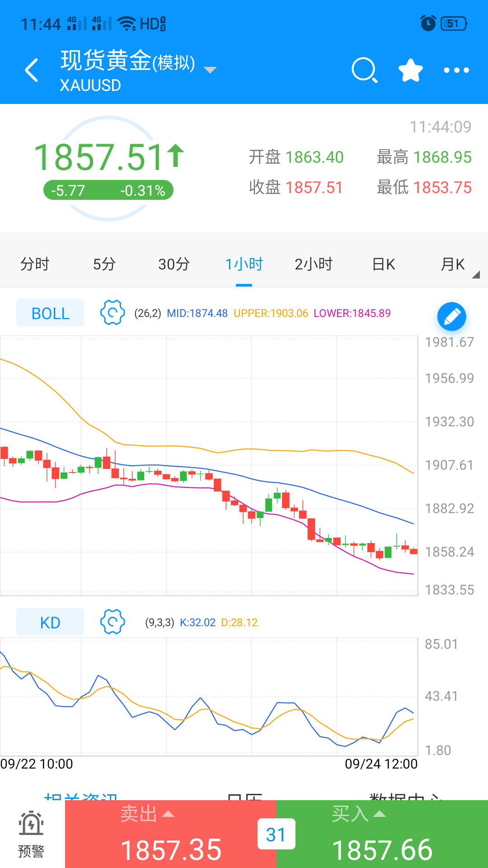Open BOLL indicator settings gear
488x868 pixels.
112,312
